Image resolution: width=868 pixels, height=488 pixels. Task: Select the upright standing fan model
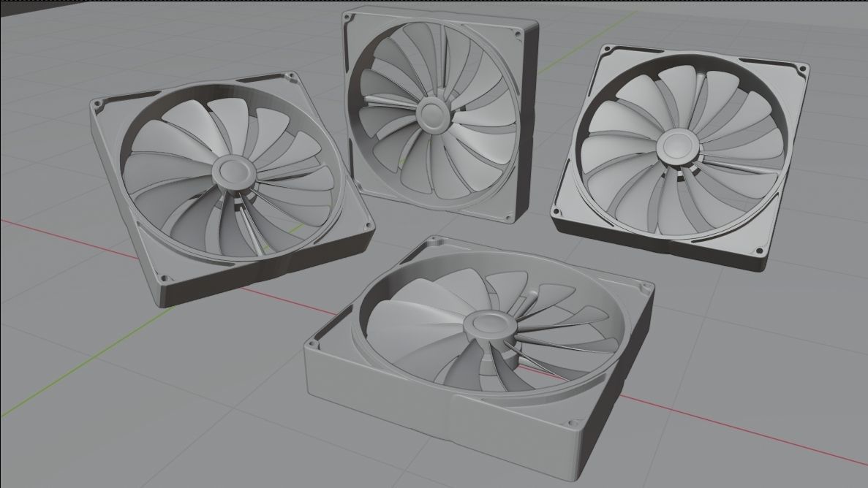440,113
